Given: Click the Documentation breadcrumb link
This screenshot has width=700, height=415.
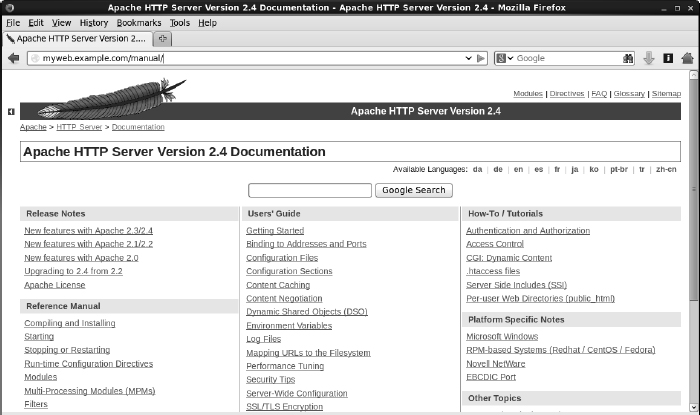Looking at the screenshot, I should coord(138,127).
